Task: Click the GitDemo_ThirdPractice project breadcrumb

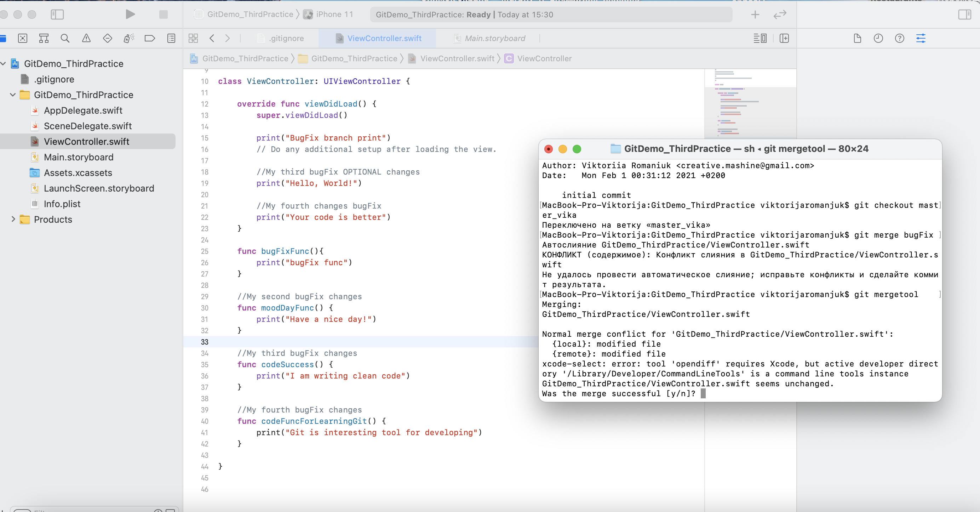Action: click(x=239, y=59)
